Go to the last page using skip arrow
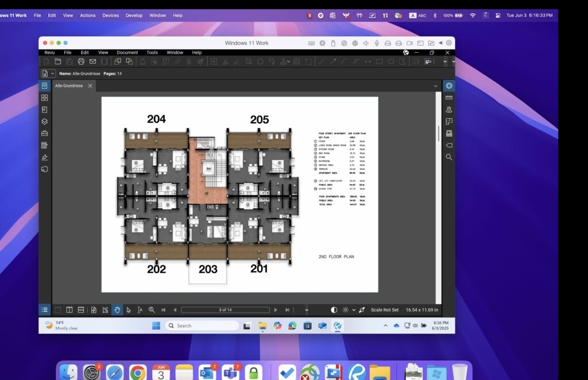Image resolution: width=588 pixels, height=380 pixels. pyautogui.click(x=288, y=310)
